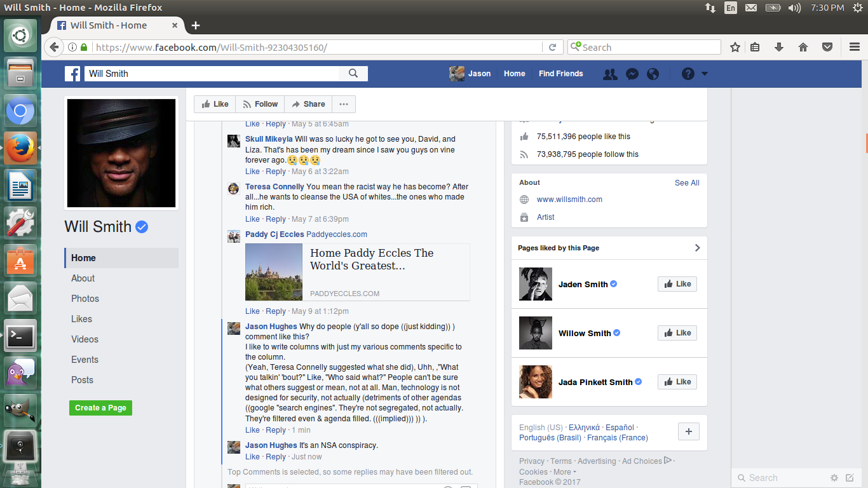
Task: Open the Paddy Eccles link preview thumbnail
Action: [274, 272]
